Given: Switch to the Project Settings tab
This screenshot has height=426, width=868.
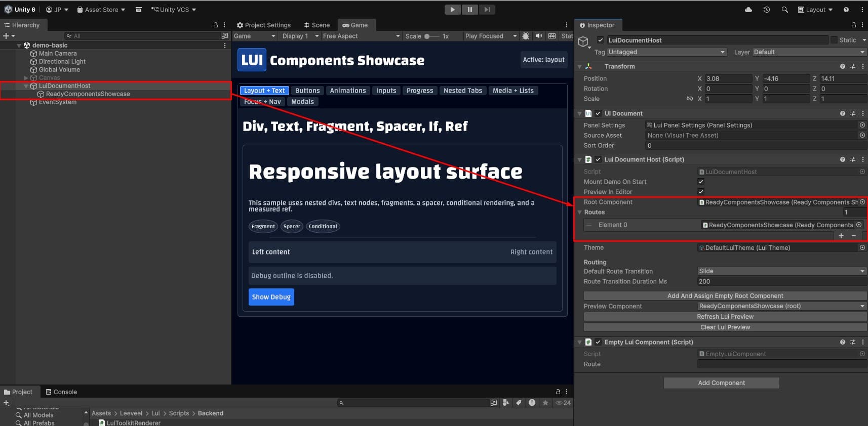Looking at the screenshot, I should pos(264,25).
